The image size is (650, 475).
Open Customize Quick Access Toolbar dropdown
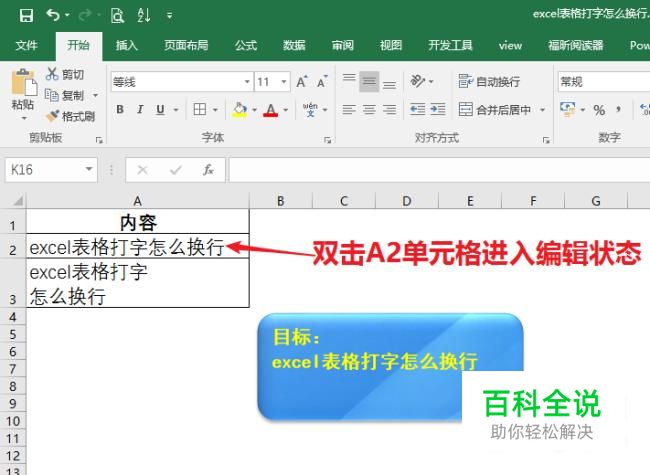point(169,16)
